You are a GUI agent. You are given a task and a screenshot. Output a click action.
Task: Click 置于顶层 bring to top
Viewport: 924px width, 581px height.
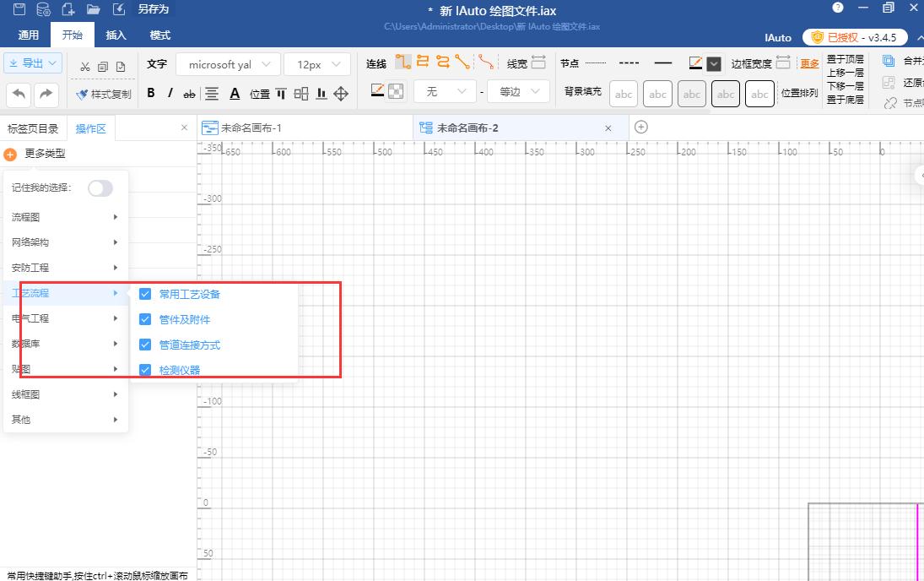tap(845, 59)
